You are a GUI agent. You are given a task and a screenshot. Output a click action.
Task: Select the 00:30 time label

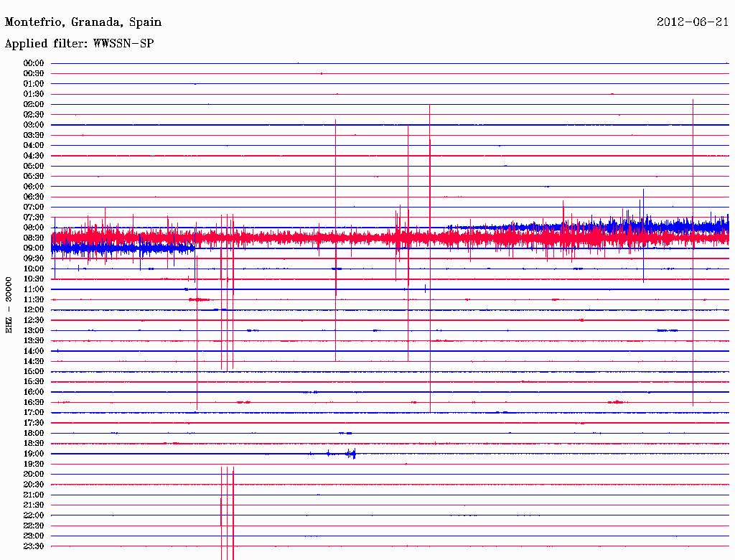(x=34, y=74)
